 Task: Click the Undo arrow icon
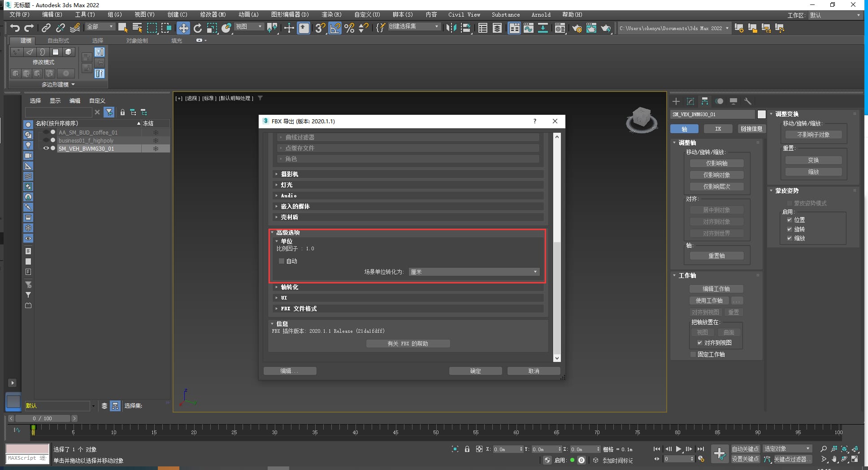pyautogui.click(x=15, y=28)
